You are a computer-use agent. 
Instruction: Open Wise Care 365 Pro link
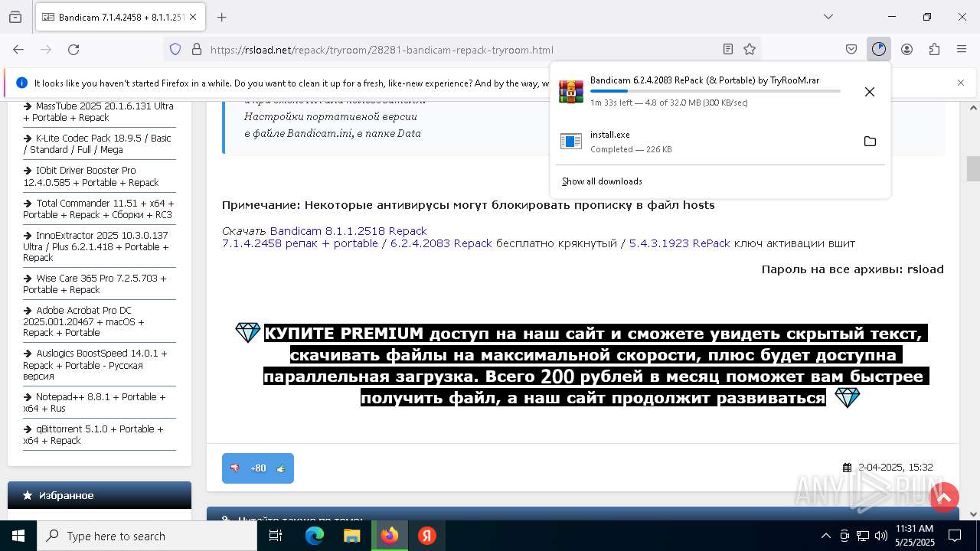pos(95,284)
